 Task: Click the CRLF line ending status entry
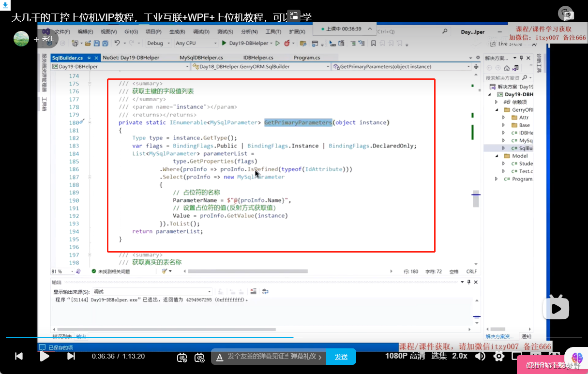pyautogui.click(x=471, y=271)
